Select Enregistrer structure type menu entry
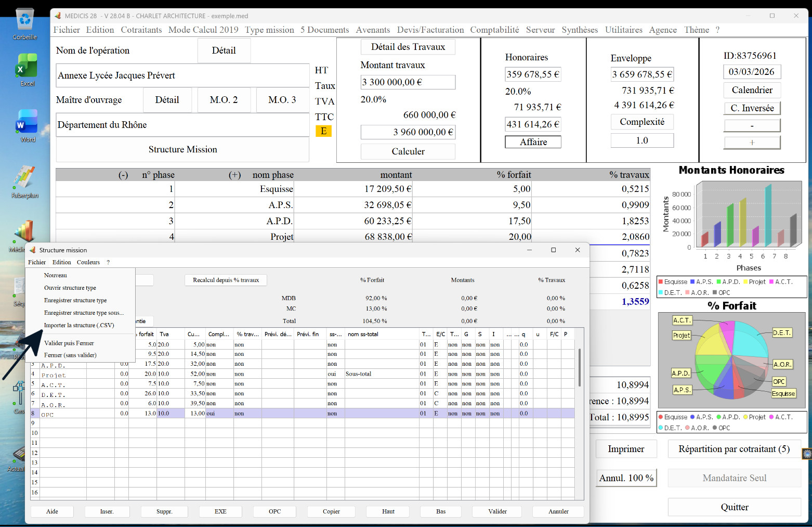Screen dimensions: 812x527 coord(75,300)
